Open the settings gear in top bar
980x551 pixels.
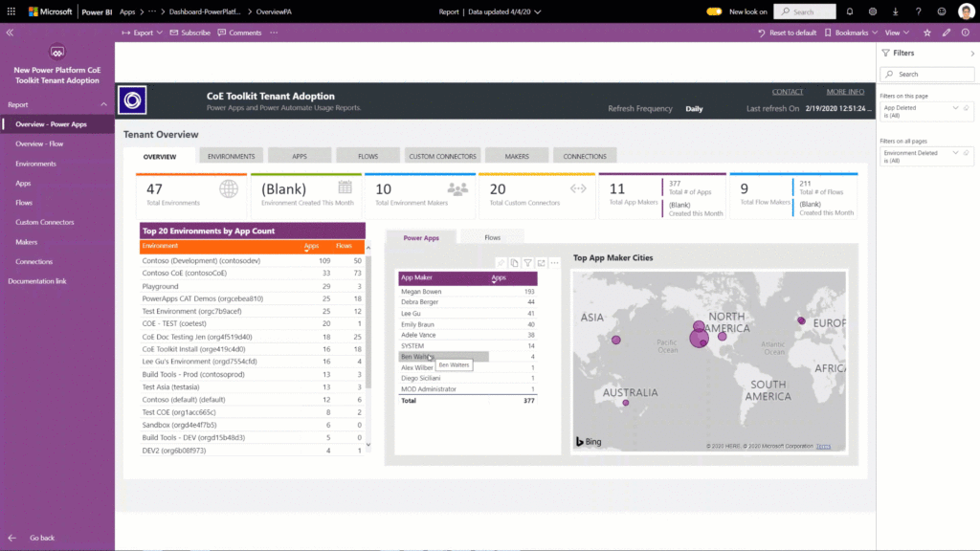click(x=873, y=11)
